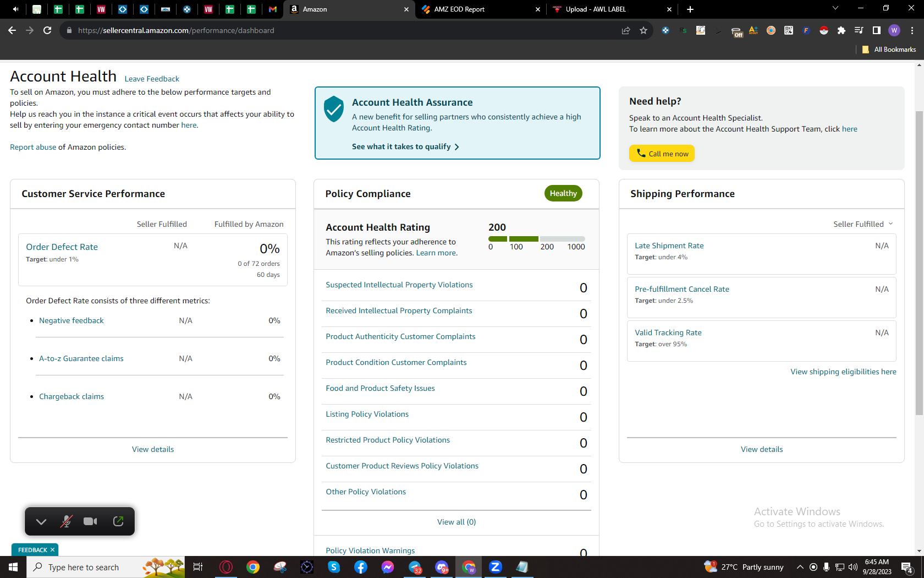Open the Extensions puzzle-piece menu

coord(841,30)
